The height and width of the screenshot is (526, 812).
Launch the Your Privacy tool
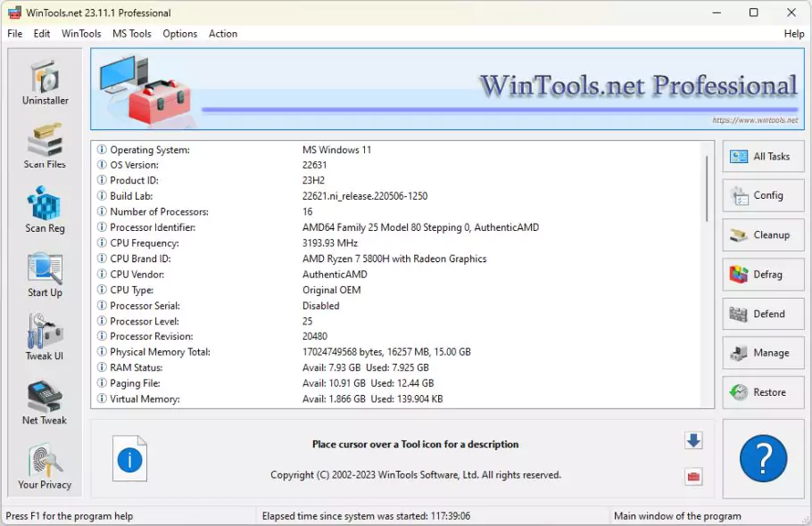tap(45, 465)
